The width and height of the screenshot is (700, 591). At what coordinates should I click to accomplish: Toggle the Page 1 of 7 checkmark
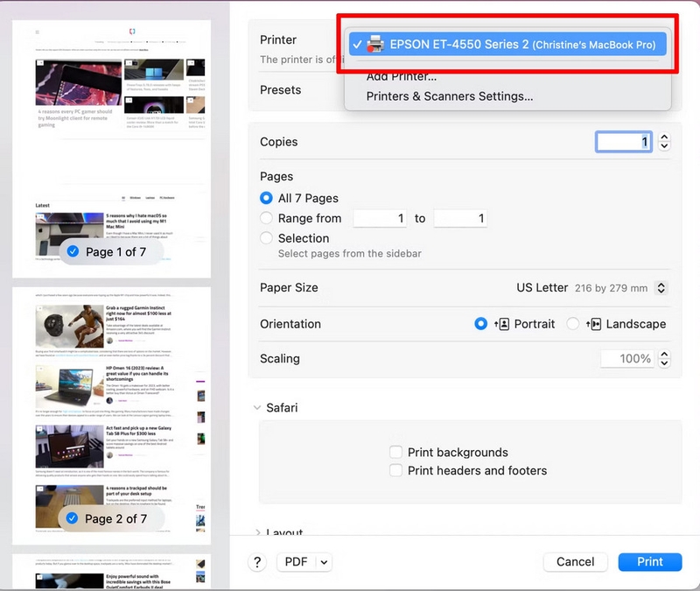73,251
